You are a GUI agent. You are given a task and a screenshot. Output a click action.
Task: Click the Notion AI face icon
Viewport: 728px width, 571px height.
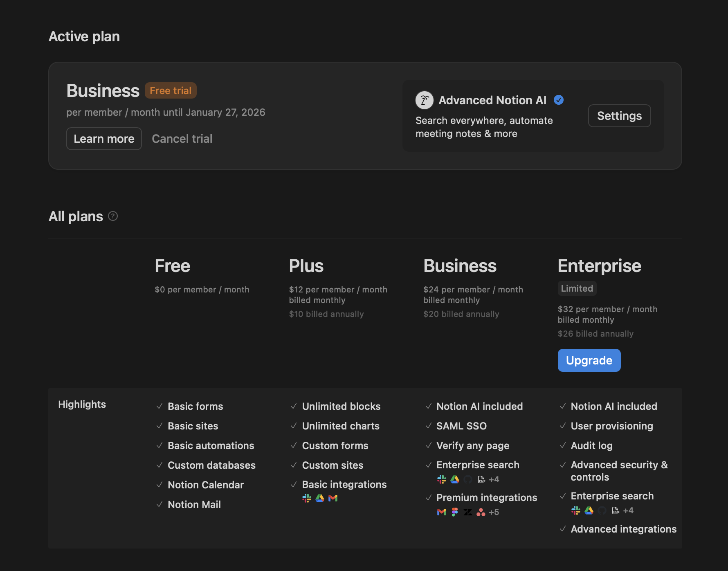[x=424, y=100]
